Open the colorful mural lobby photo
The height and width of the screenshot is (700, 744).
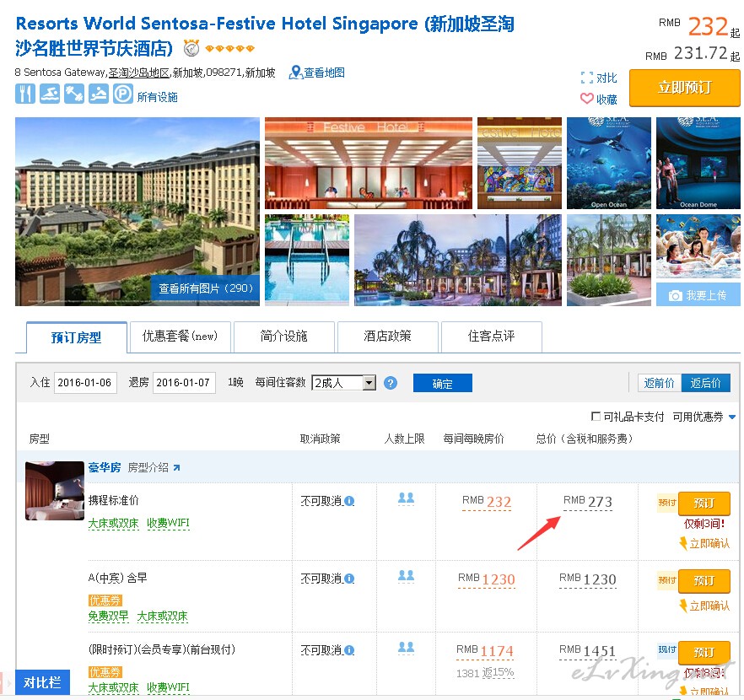(520, 163)
